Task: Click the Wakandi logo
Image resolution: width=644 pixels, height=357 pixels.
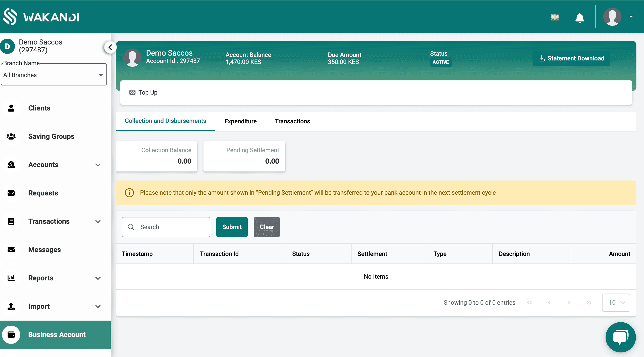Action: 41,17
